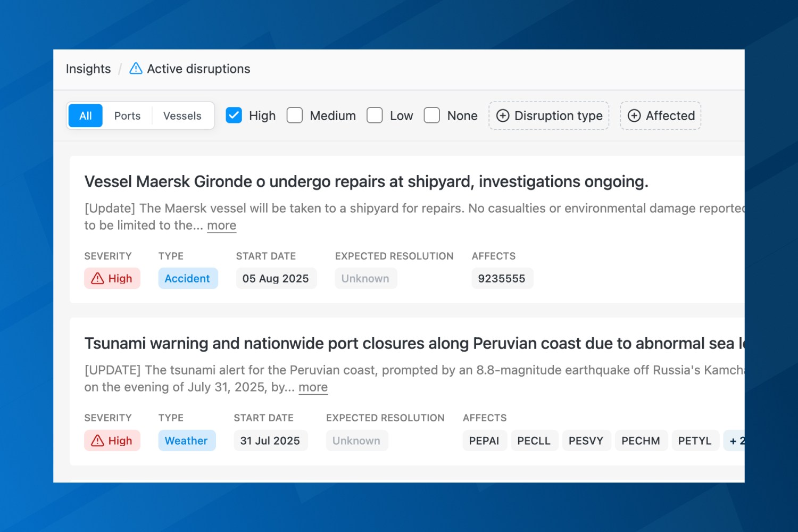Open Vessel Maersk Gironde disruption title

(x=367, y=182)
